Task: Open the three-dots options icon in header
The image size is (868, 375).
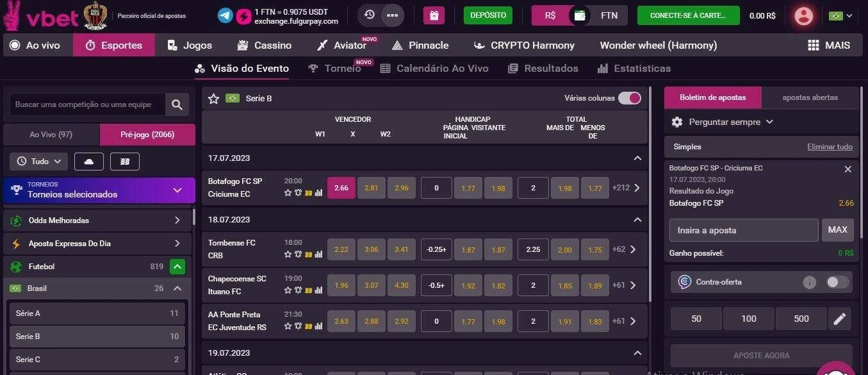Action: point(393,15)
